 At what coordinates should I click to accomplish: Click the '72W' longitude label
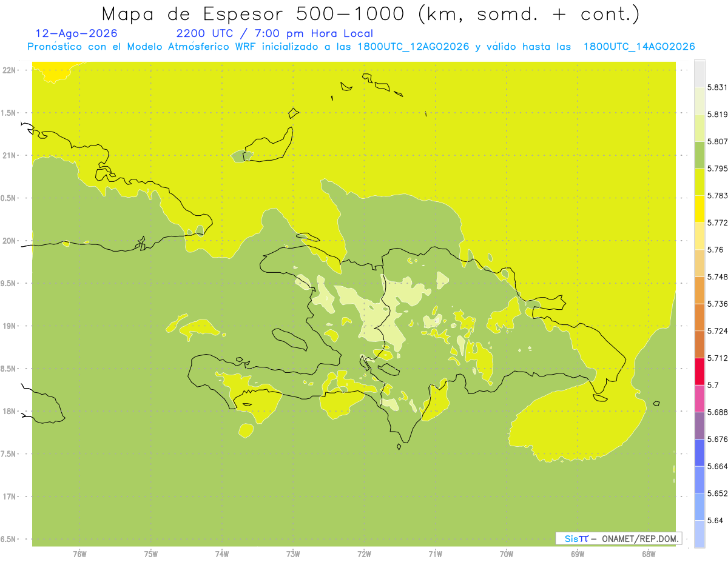pos(364,554)
